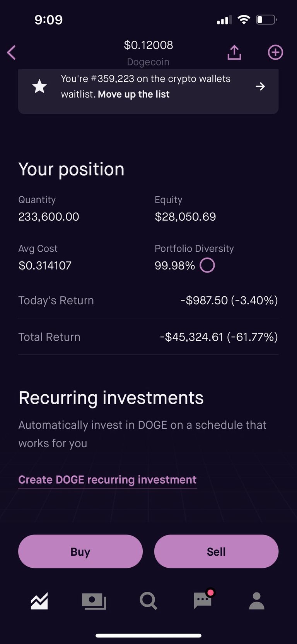This screenshot has width=297, height=644.
Task: Tap the star icon on waitlist banner
Action: tap(39, 86)
